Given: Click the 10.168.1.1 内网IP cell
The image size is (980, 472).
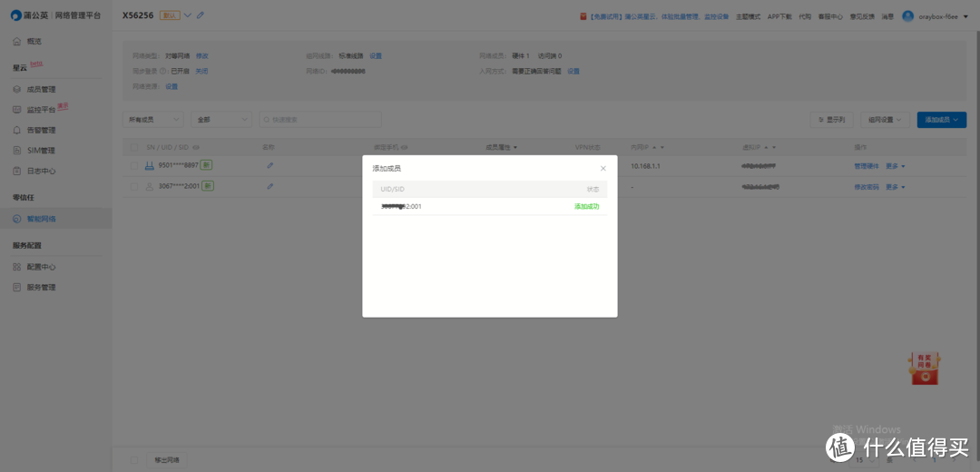Looking at the screenshot, I should pyautogui.click(x=644, y=166).
